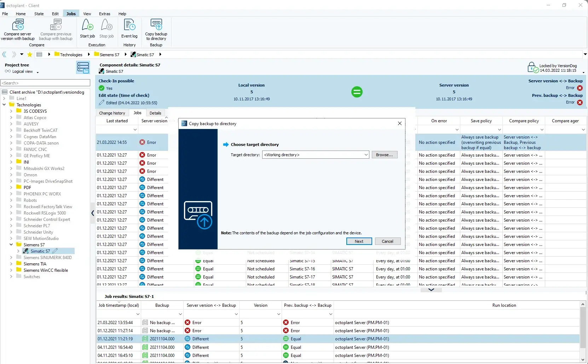Click the Siemens S7 breadcrumb
Screen dimensions: 588x364
coord(106,54)
